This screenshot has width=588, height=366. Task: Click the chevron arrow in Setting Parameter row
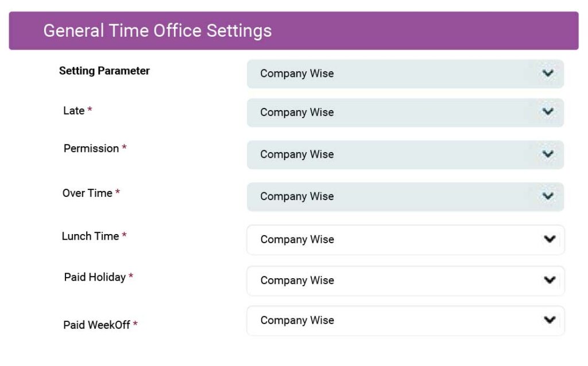tap(548, 73)
